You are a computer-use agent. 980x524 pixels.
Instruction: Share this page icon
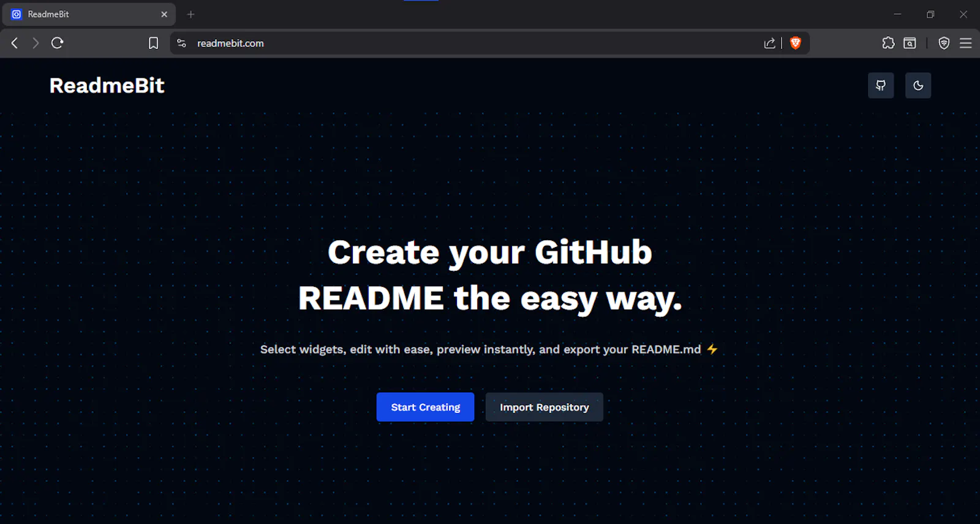pyautogui.click(x=770, y=43)
